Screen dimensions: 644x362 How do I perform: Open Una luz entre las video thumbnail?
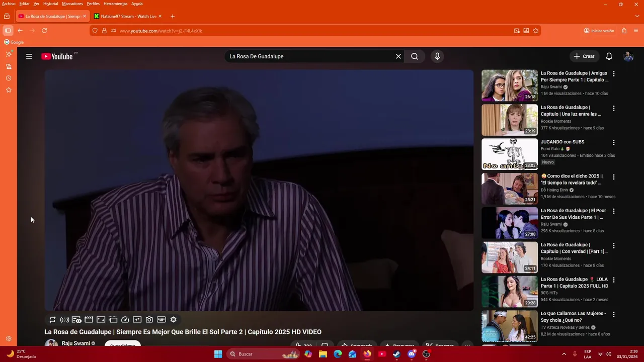pos(510,120)
